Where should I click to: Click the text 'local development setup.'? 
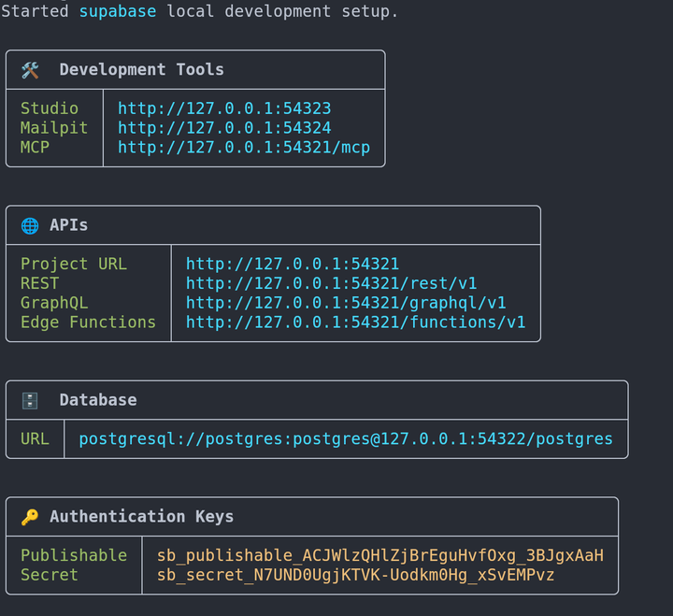[x=282, y=11]
